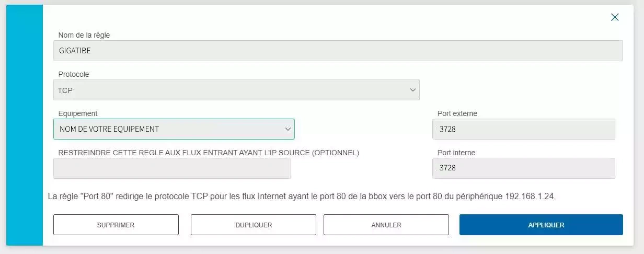Image resolution: width=644 pixels, height=254 pixels.
Task: Click the "RESTREINDRE CETTE REGLE" label text
Action: click(209, 153)
